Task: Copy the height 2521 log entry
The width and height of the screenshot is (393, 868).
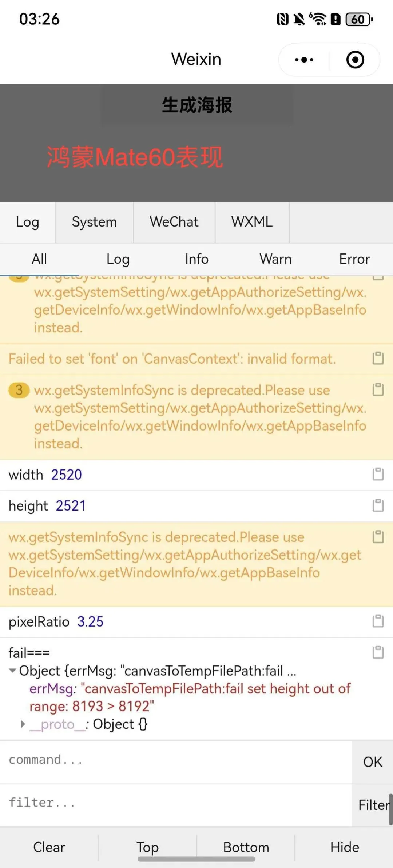Action: tap(378, 505)
